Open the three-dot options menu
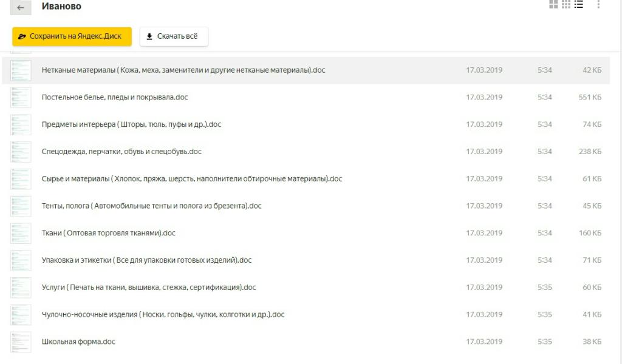The image size is (622, 364). (598, 7)
